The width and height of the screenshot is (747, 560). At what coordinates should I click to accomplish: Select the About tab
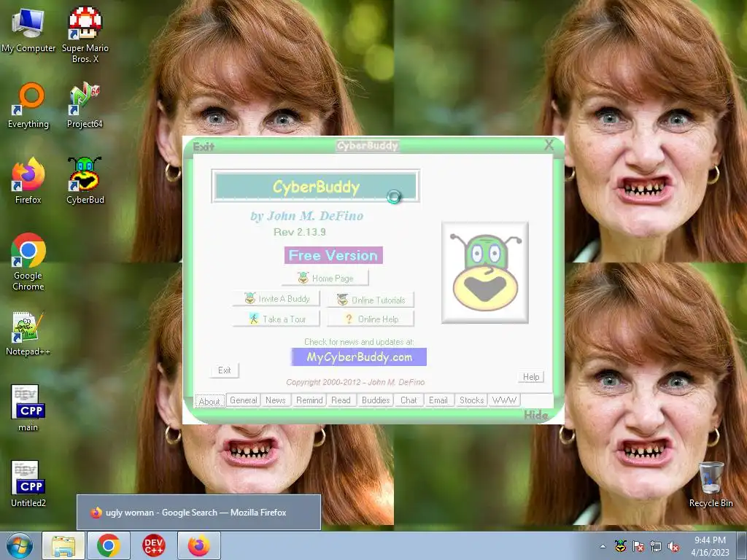209,401
